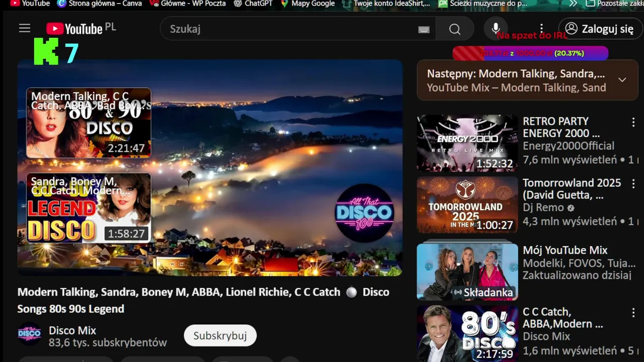Open Mapy Google bookmark
Screen dimensions: 644x362
point(307,4)
